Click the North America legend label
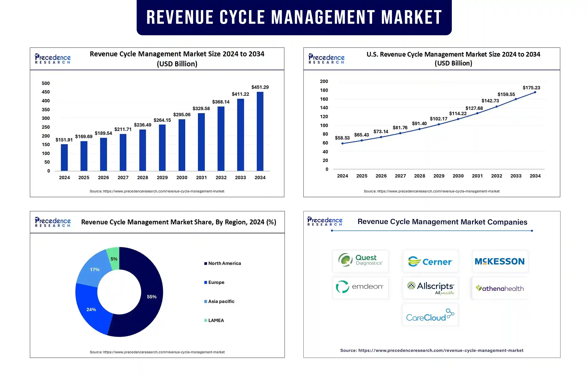This screenshot has height=376, width=588. pyautogui.click(x=225, y=263)
